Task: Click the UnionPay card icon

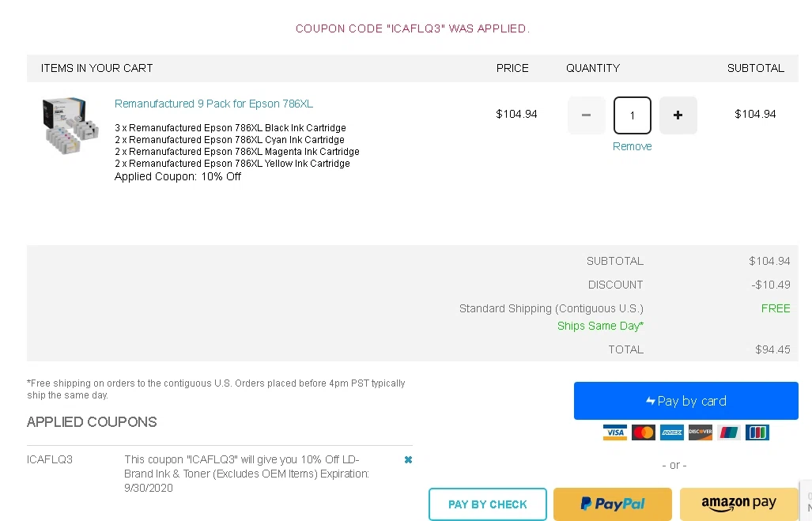Action: (x=729, y=432)
